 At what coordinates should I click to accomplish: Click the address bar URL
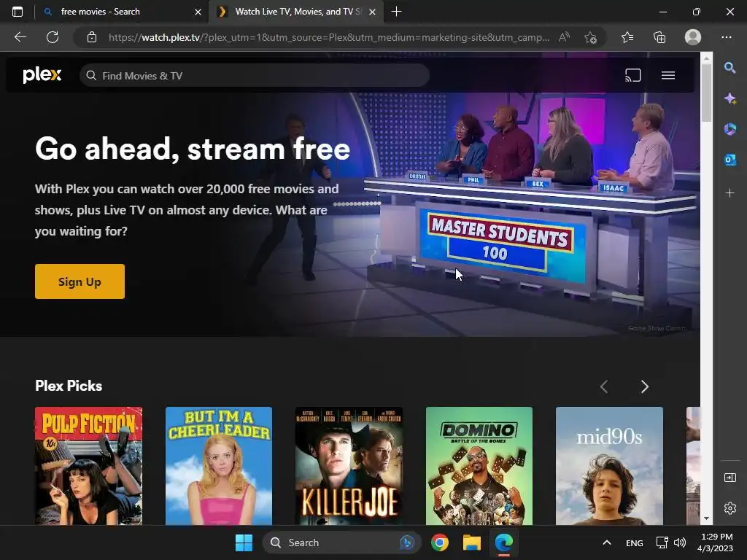pos(329,37)
